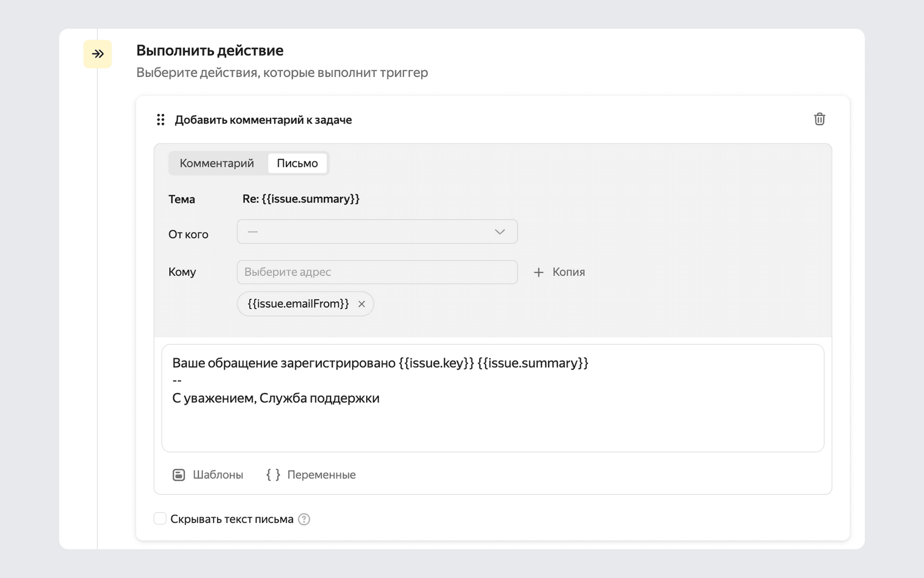Select the Письмо tab
924x578 pixels.
point(297,163)
